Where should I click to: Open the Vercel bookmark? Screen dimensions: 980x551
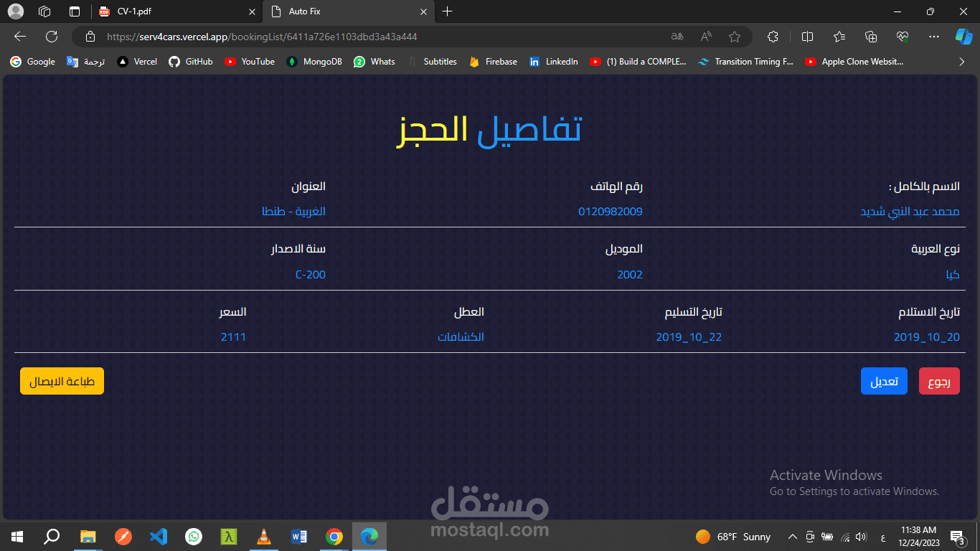click(137, 62)
